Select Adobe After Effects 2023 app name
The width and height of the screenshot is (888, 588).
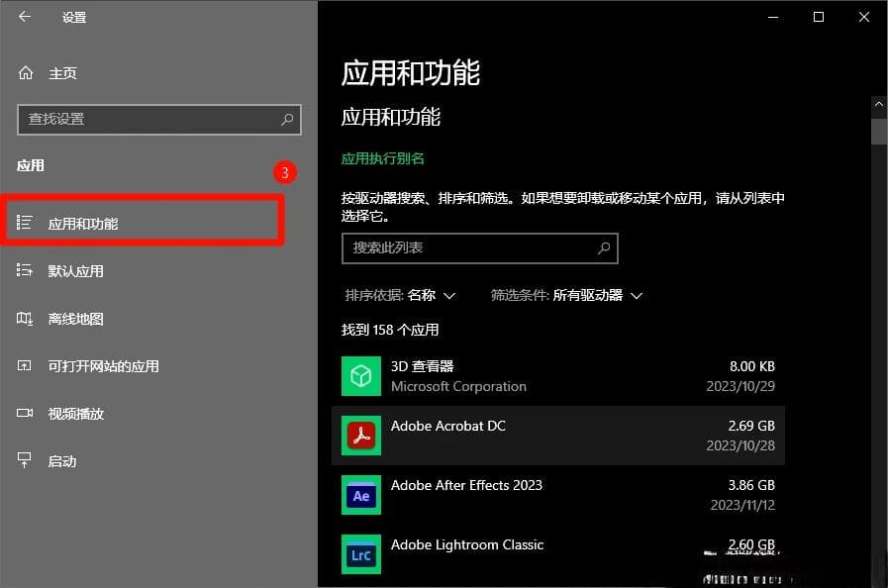(x=466, y=485)
